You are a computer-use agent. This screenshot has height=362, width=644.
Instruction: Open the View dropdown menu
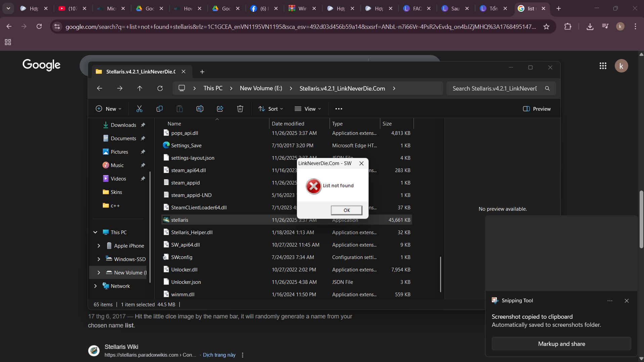click(308, 109)
